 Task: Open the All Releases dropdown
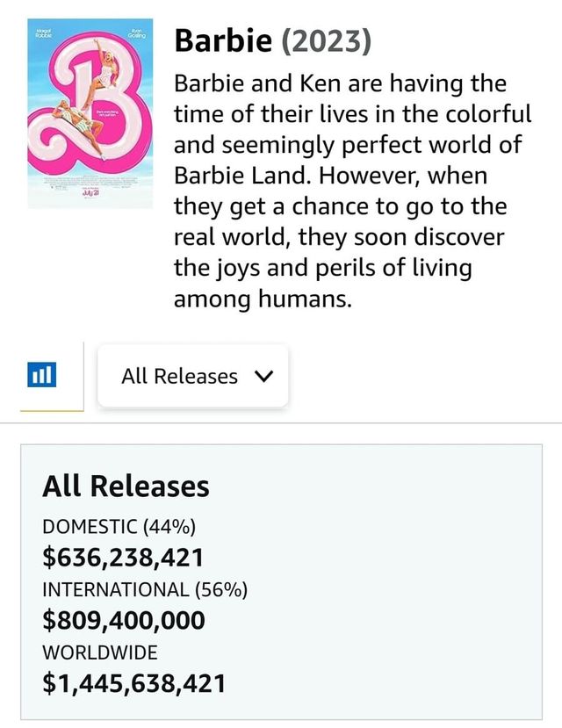[192, 376]
